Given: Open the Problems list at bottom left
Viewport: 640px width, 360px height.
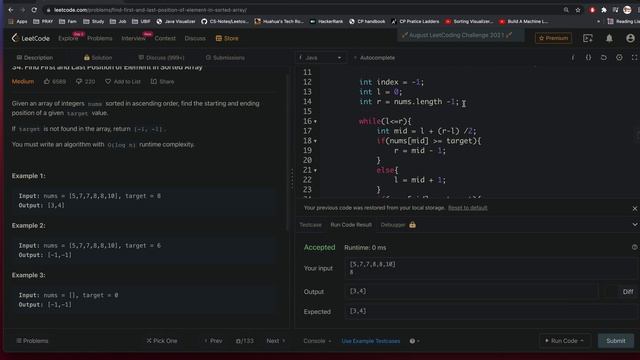Looking at the screenshot, I should (x=32, y=341).
